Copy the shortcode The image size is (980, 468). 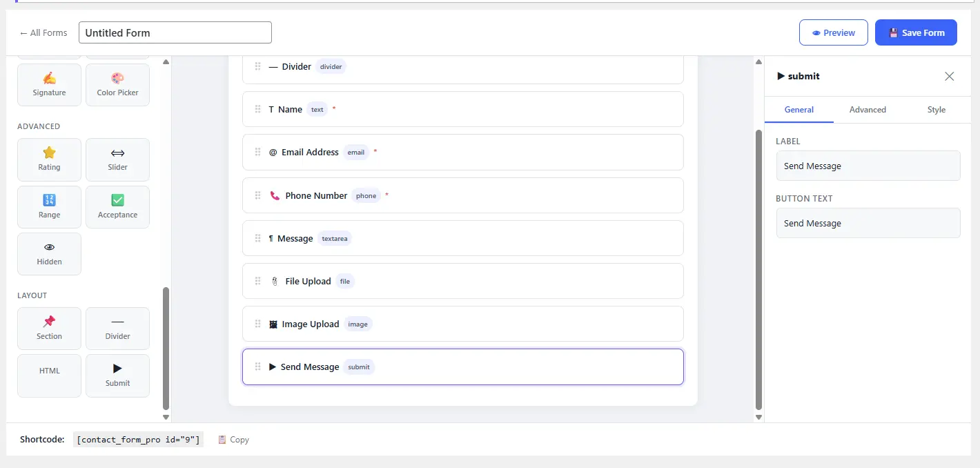pyautogui.click(x=233, y=439)
